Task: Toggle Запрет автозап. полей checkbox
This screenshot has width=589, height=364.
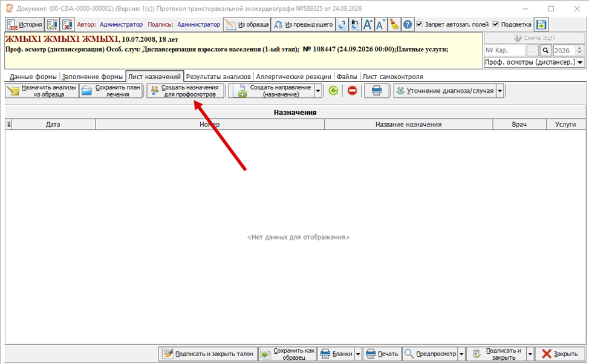Action: pos(420,24)
